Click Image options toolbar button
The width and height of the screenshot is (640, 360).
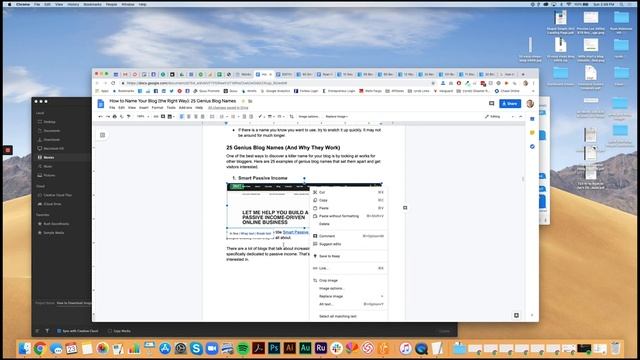coord(309,117)
